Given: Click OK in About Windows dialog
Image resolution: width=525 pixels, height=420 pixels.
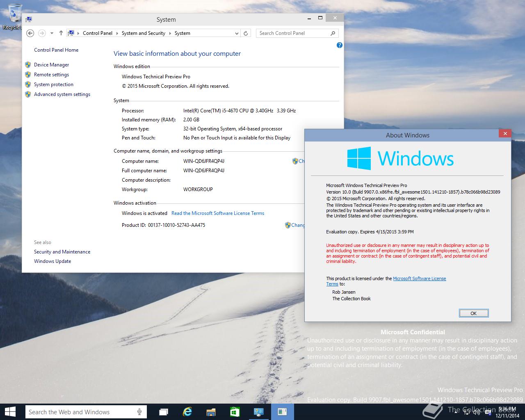Looking at the screenshot, I should pyautogui.click(x=474, y=313).
